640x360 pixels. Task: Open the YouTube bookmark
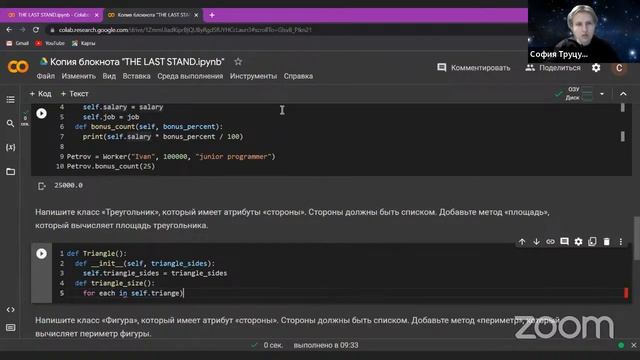pos(50,43)
